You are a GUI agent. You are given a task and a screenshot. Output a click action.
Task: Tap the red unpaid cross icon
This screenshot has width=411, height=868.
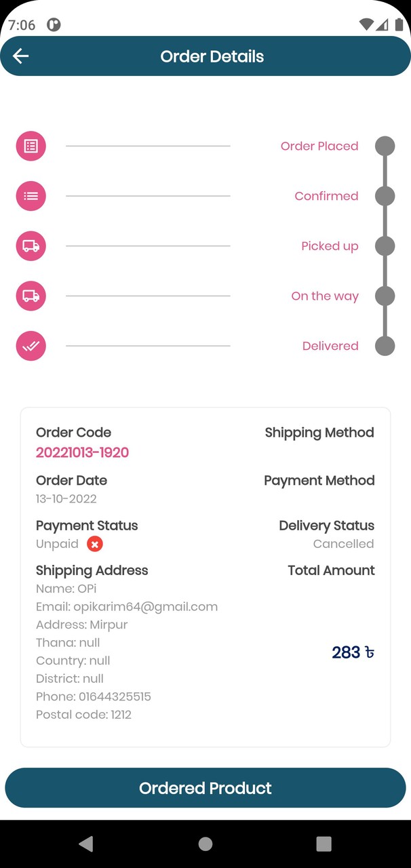(95, 544)
